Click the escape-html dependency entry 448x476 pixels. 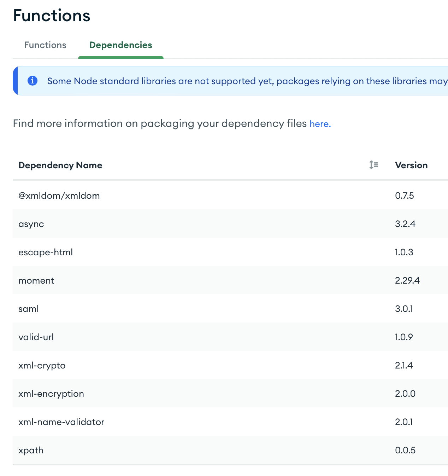[46, 252]
